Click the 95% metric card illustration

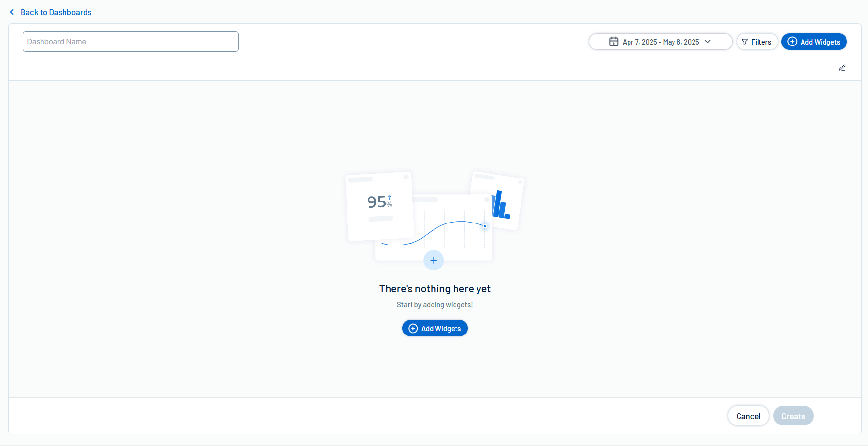(x=379, y=205)
